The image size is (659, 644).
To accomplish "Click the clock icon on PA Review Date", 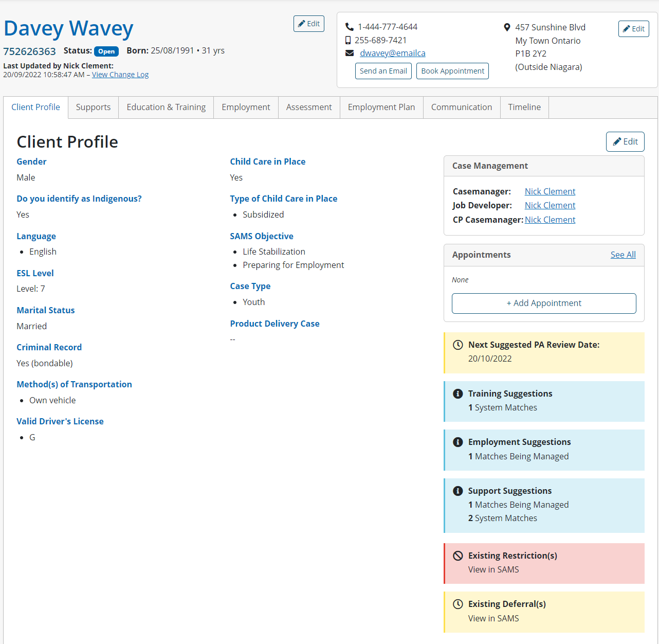I will (x=457, y=345).
